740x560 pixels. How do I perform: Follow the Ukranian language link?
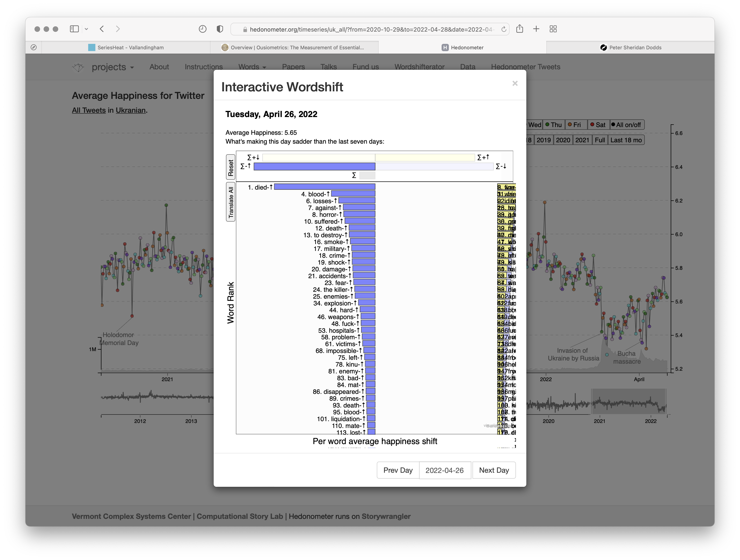130,110
